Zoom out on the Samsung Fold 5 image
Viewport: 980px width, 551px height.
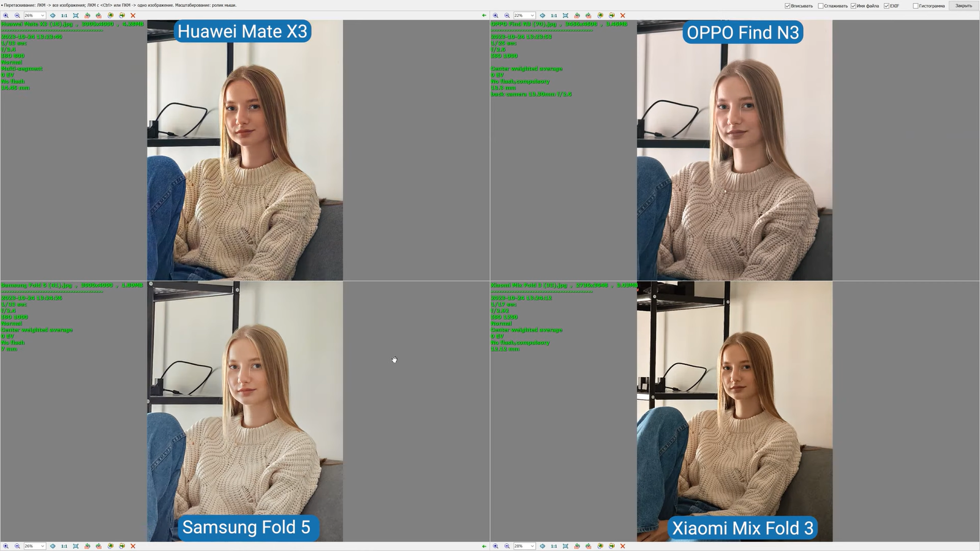[17, 546]
